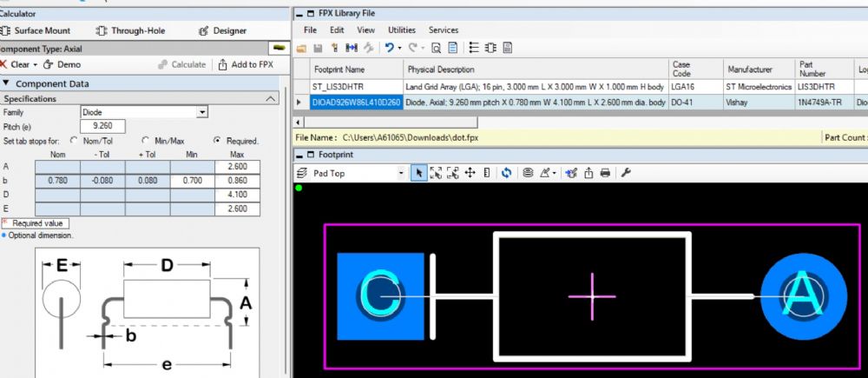Click the open folder icon in FPX toolbar
868x378 pixels.
click(301, 48)
